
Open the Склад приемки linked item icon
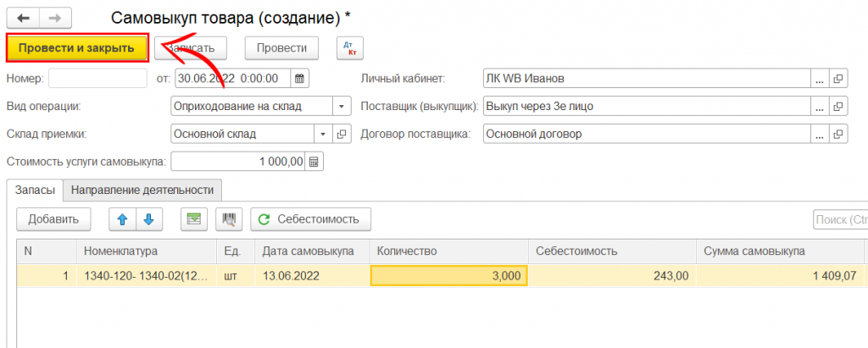pos(342,134)
